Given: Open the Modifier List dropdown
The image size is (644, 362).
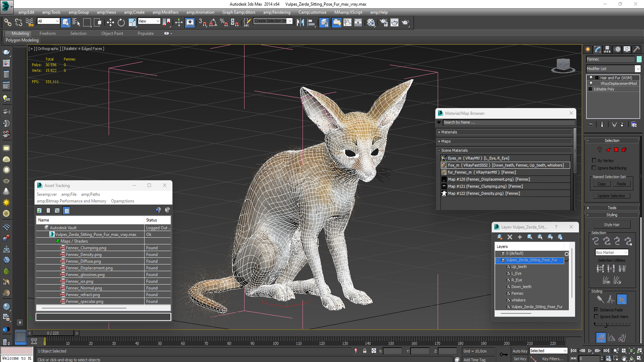Looking at the screenshot, I should 638,69.
